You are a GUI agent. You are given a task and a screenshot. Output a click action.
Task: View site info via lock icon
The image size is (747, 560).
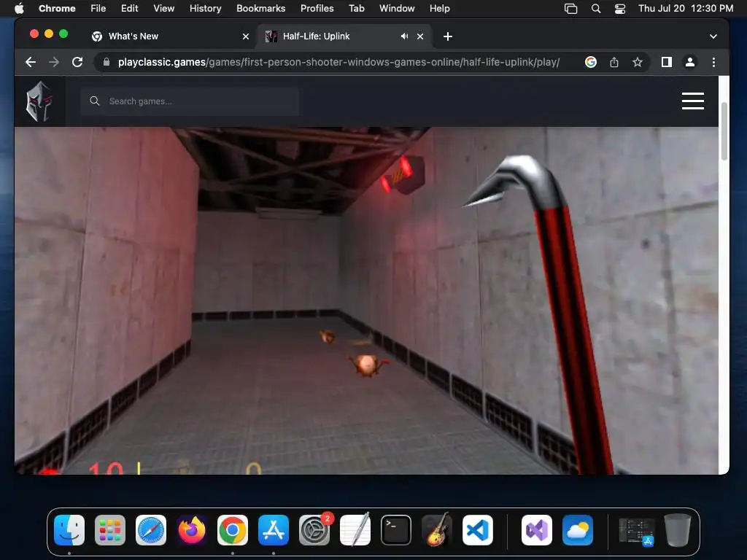click(107, 62)
